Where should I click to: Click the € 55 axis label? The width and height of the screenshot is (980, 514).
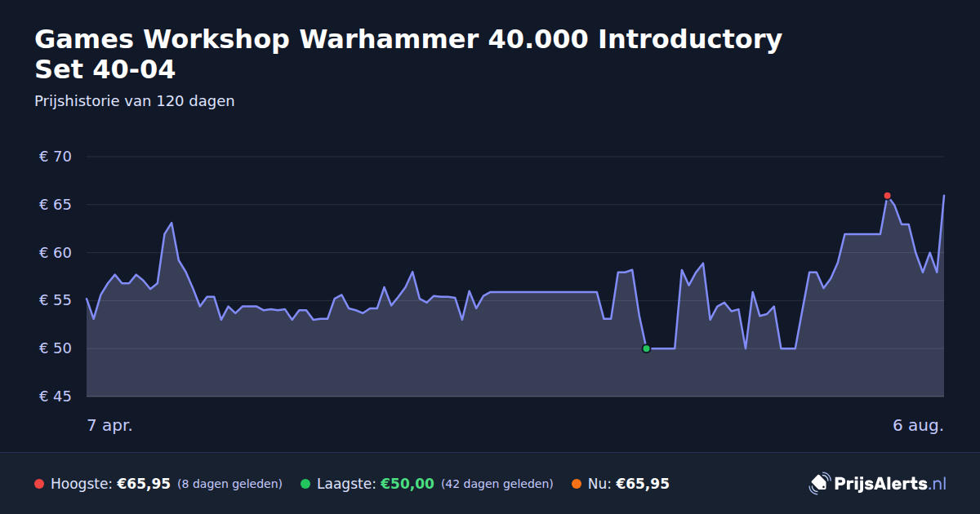56,300
